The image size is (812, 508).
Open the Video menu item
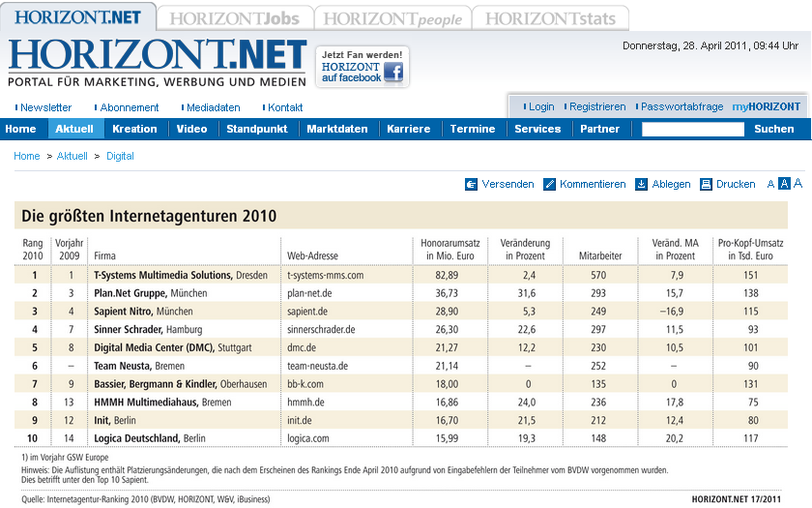(191, 129)
